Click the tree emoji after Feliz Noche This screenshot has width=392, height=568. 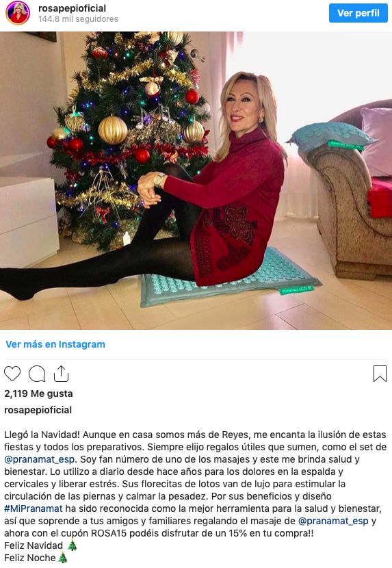click(63, 558)
